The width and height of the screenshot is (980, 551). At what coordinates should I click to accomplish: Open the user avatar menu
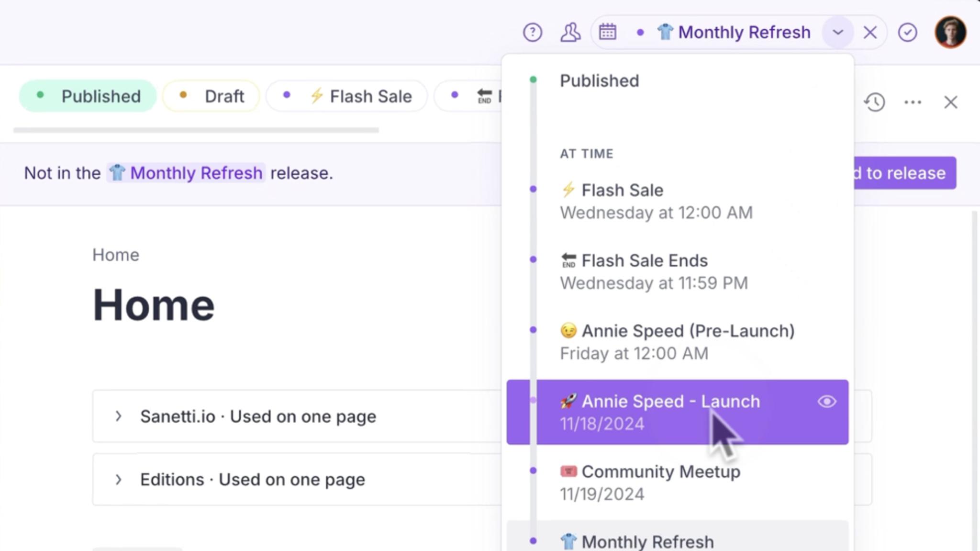point(950,33)
